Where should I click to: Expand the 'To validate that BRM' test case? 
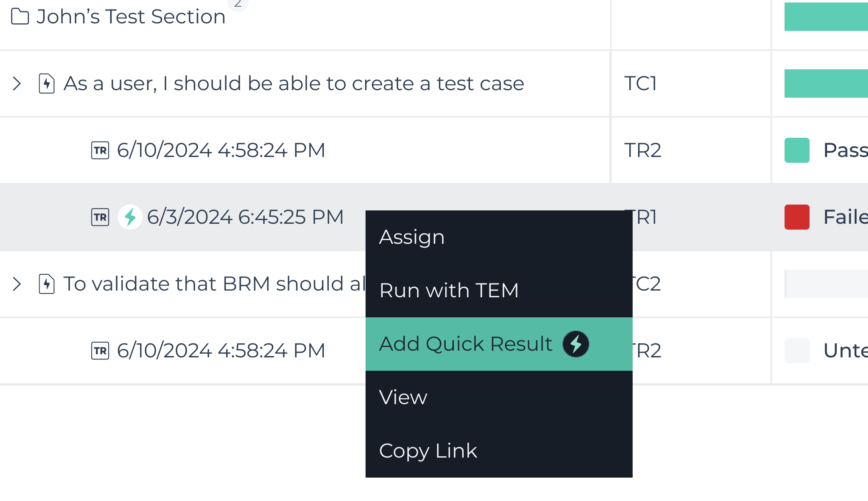[x=17, y=283]
